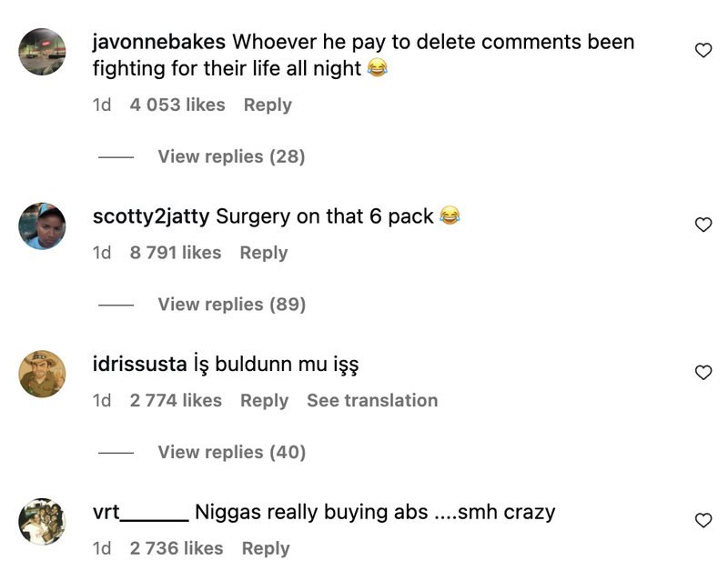Image resolution: width=728 pixels, height=581 pixels.
Task: Reply to idrissusta's comment
Action: (264, 400)
